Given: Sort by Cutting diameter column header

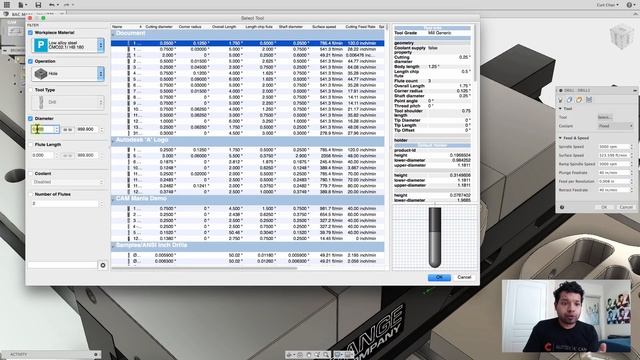Looking at the screenshot, I should 159,27.
